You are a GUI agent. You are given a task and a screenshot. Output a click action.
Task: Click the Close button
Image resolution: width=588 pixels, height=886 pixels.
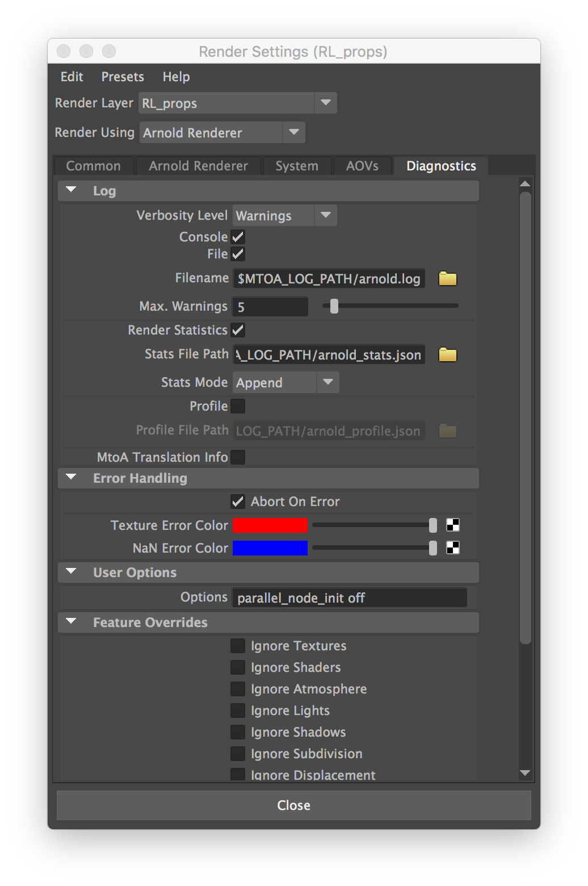coord(293,805)
